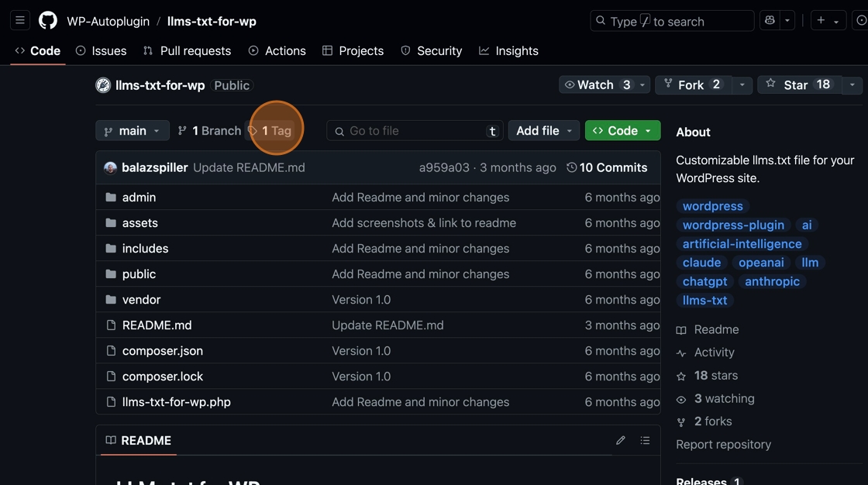Select the opeanai topic tag
This screenshot has width=868, height=485.
pyautogui.click(x=761, y=263)
